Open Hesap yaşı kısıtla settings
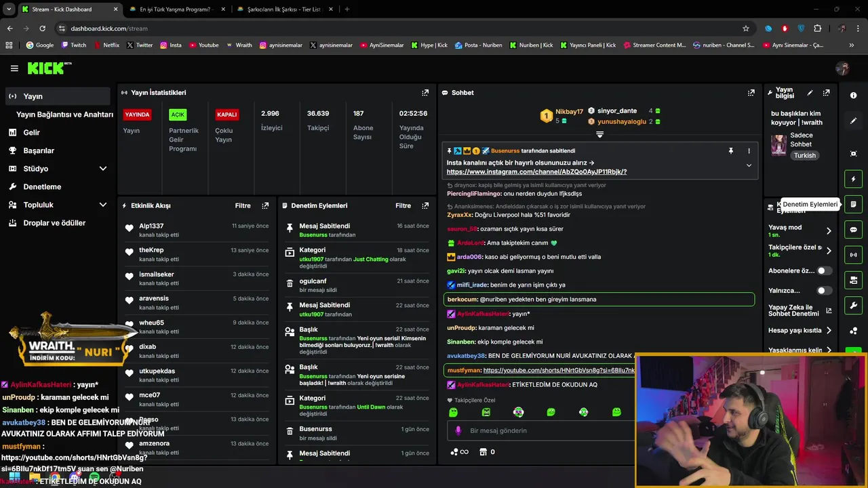 [828, 331]
